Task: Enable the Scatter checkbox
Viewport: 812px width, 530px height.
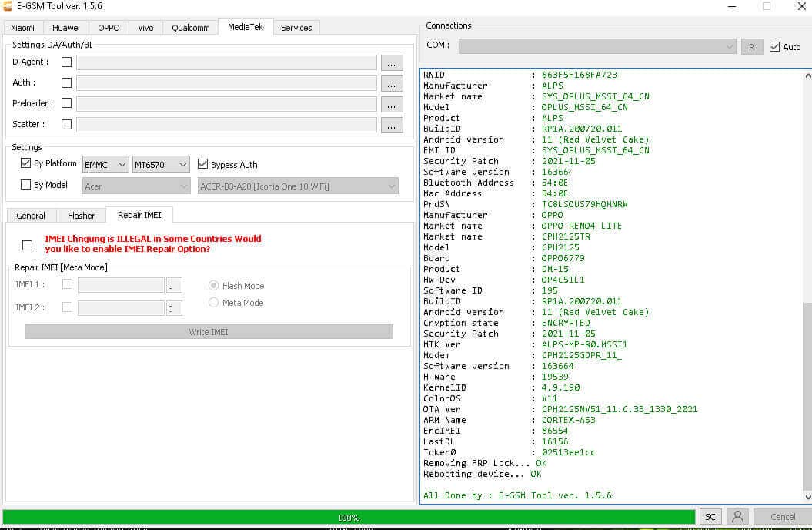Action: coord(66,124)
